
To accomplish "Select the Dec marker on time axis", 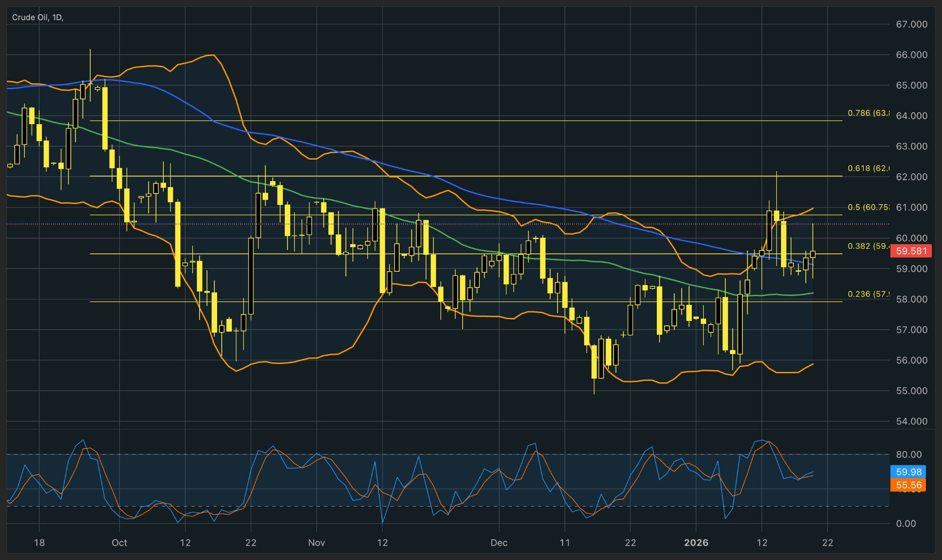I will [499, 543].
